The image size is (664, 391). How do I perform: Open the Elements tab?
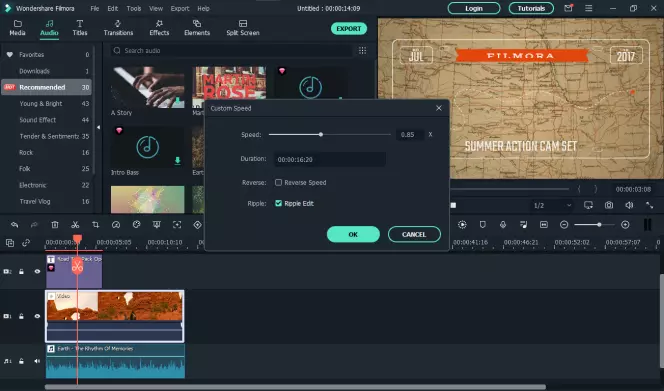(197, 28)
